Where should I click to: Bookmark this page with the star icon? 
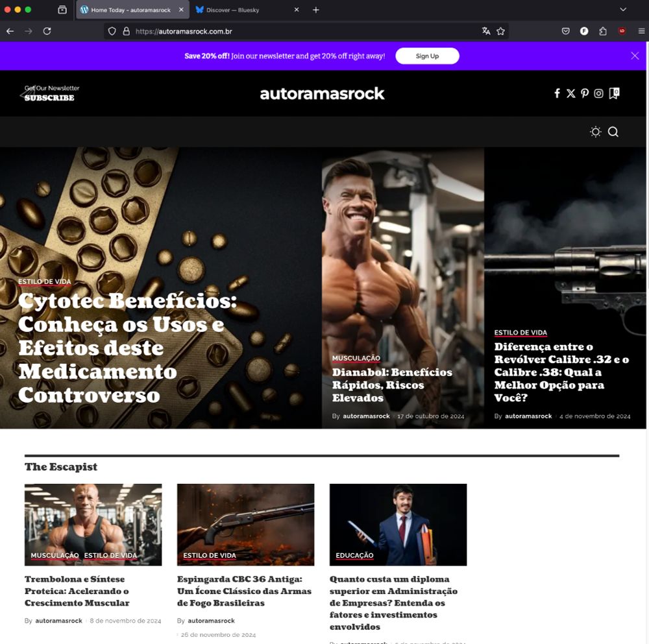tap(500, 31)
